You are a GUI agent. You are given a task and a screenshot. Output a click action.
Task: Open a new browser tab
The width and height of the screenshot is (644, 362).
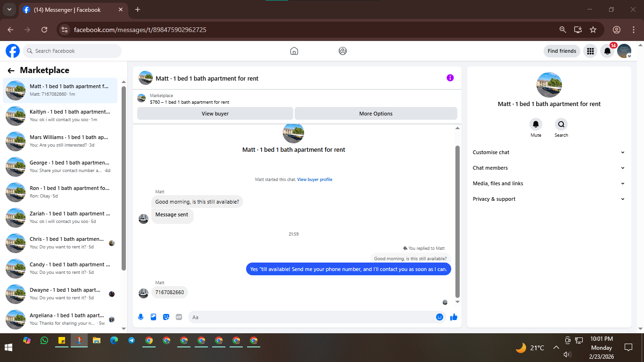138,9
